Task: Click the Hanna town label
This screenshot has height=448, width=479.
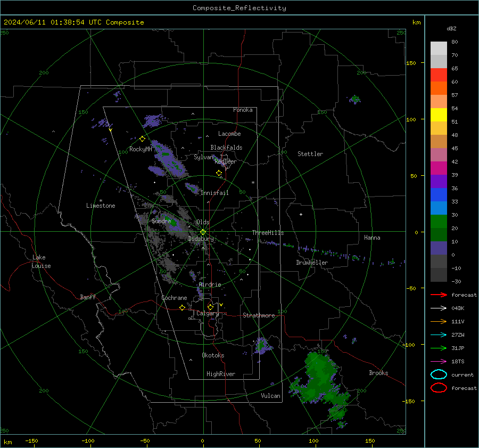Action: pyautogui.click(x=372, y=238)
